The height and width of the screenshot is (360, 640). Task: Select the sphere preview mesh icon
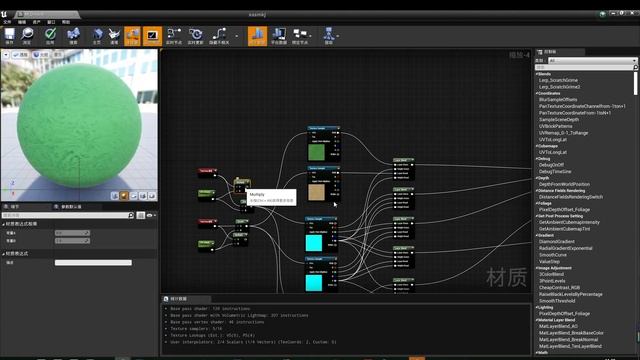pos(124,196)
